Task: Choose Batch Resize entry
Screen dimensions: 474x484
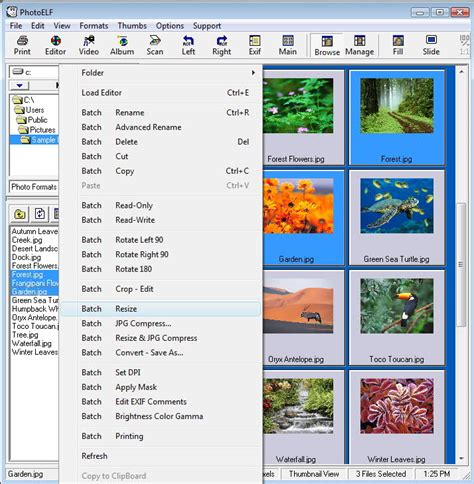Action: [x=161, y=309]
